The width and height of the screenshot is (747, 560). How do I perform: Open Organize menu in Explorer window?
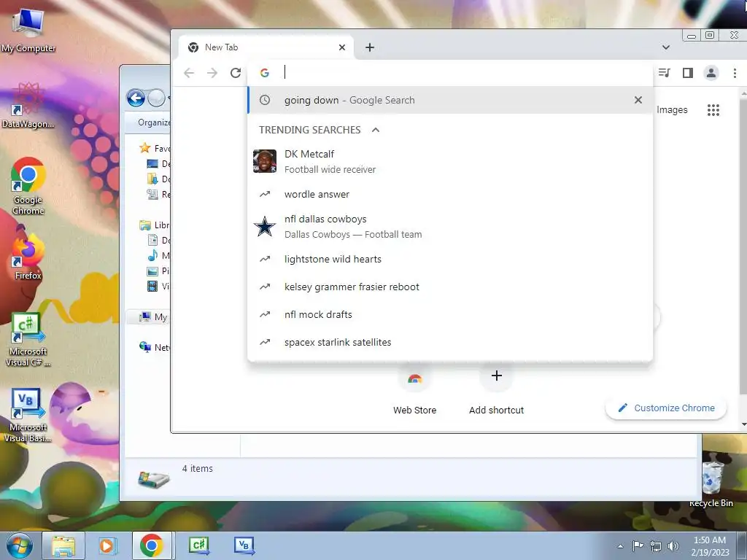click(153, 122)
